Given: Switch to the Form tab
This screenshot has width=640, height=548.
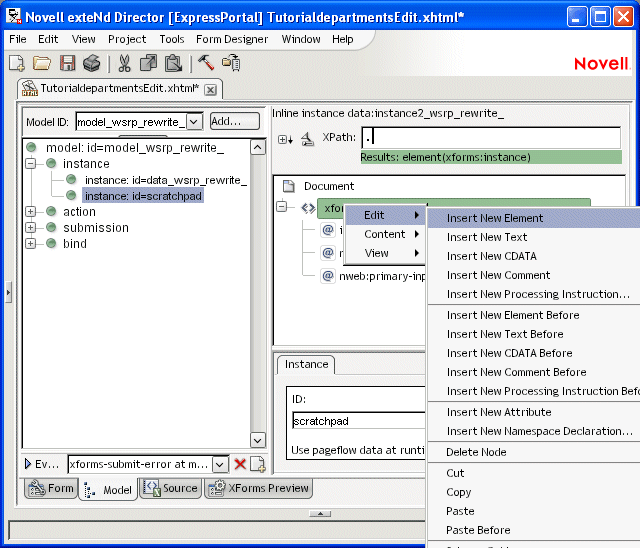Looking at the screenshot, I should tap(51, 488).
